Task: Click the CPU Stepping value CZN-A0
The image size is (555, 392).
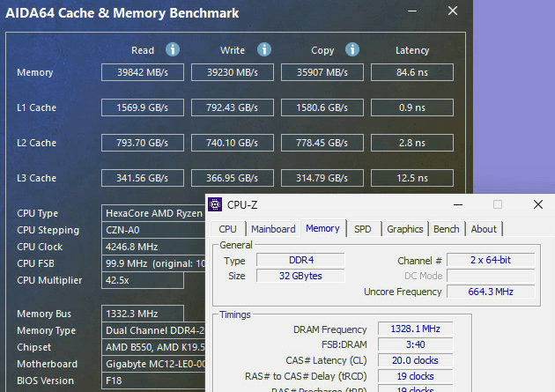Action: pyautogui.click(x=153, y=230)
